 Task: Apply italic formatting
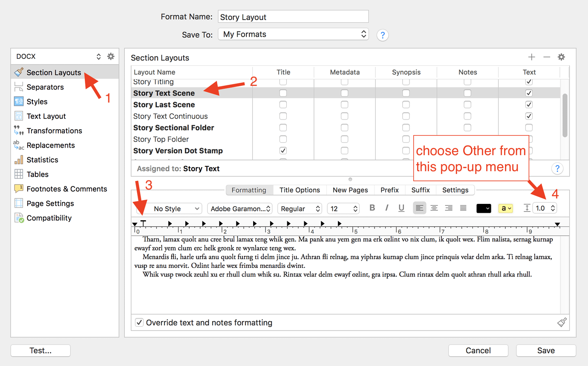pyautogui.click(x=386, y=208)
